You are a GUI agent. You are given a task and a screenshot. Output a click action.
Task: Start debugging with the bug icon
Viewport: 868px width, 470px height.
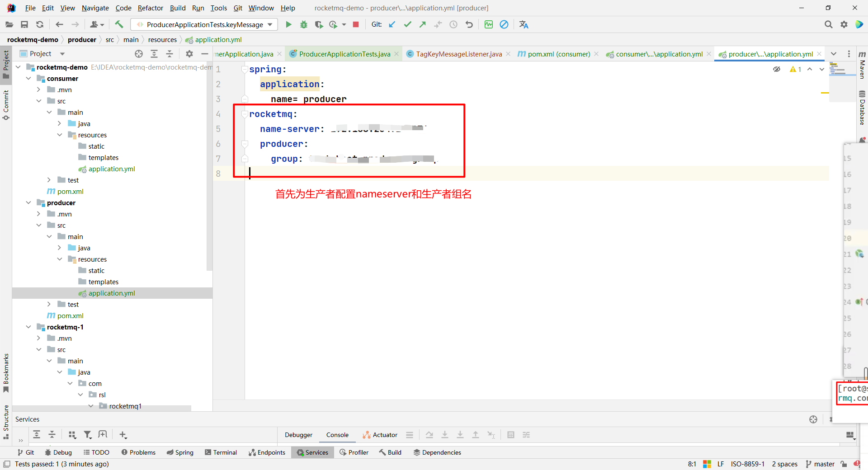304,24
